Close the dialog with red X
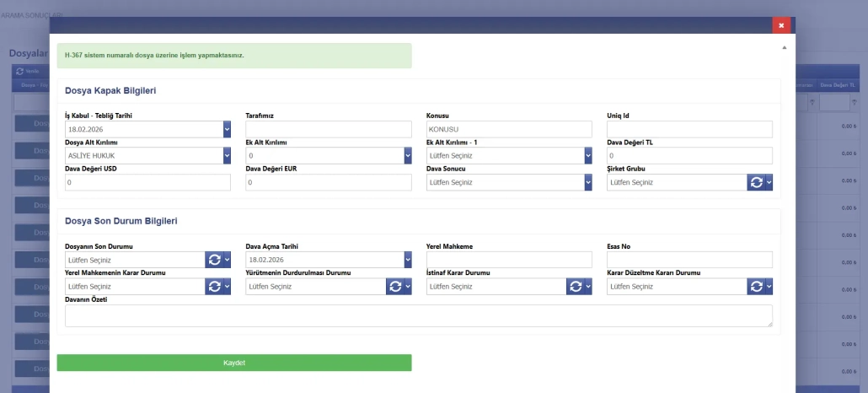868x393 pixels. 781,25
